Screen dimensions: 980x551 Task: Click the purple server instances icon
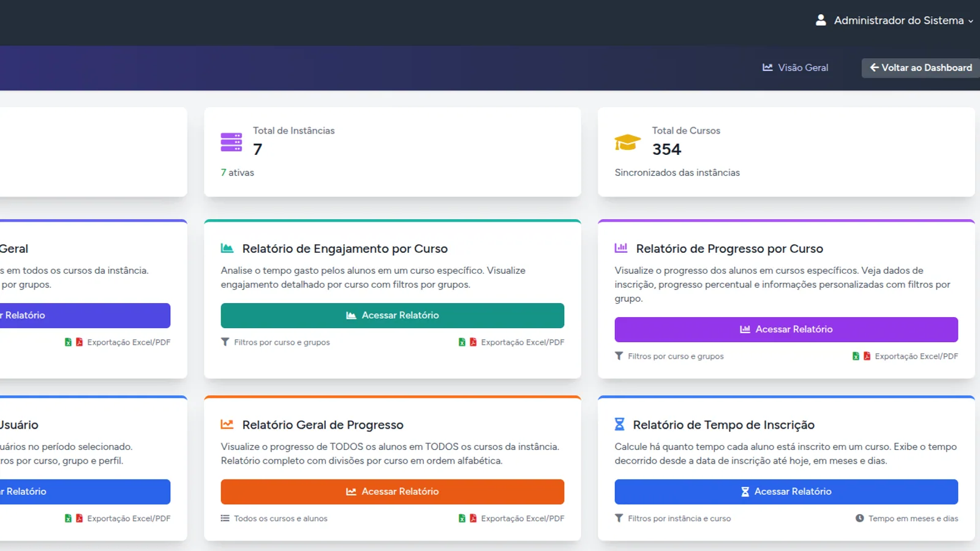click(x=232, y=142)
